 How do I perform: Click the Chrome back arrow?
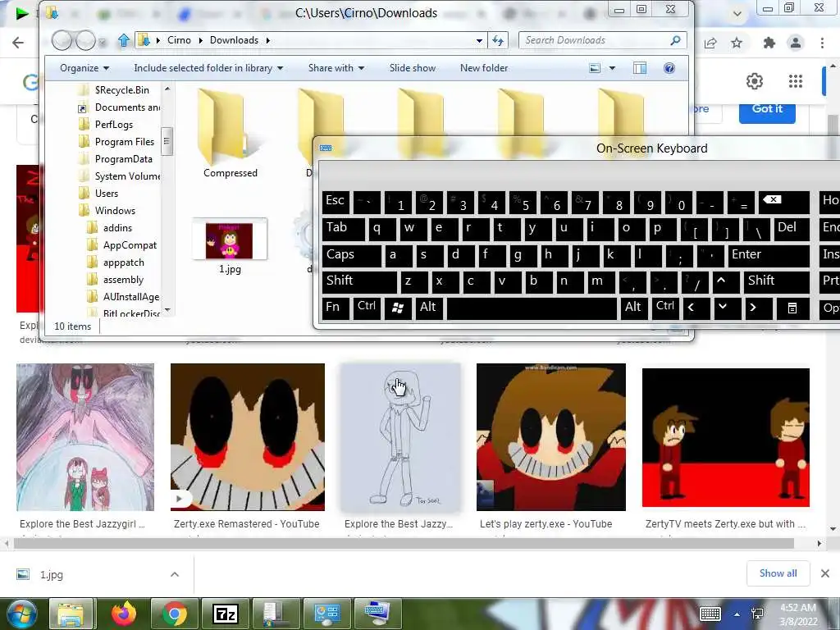click(x=18, y=43)
